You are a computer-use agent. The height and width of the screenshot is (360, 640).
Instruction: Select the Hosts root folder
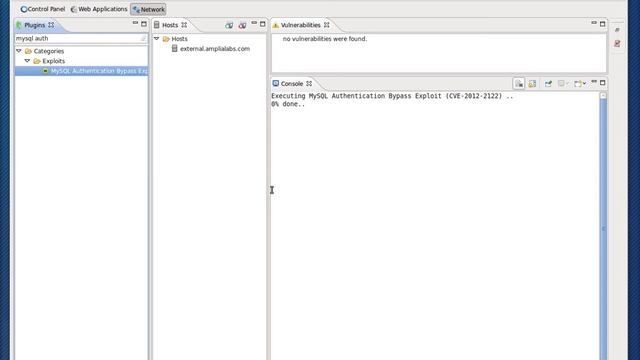(x=175, y=39)
